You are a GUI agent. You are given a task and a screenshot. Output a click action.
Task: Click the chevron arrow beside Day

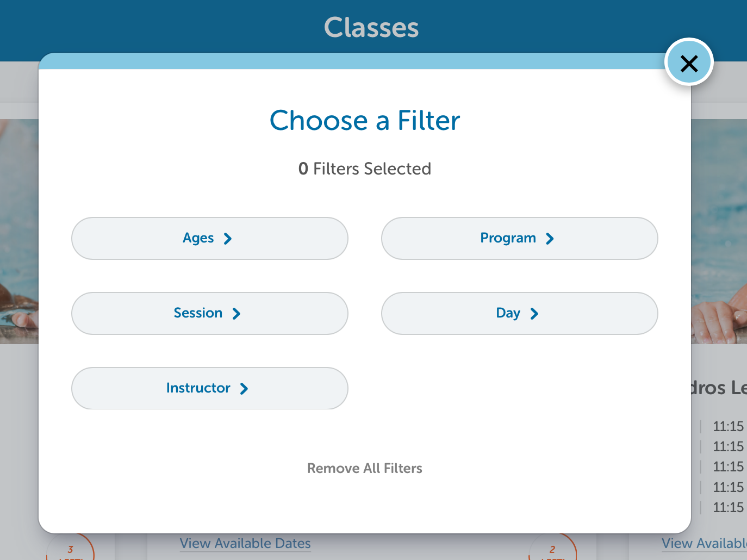coord(534,314)
